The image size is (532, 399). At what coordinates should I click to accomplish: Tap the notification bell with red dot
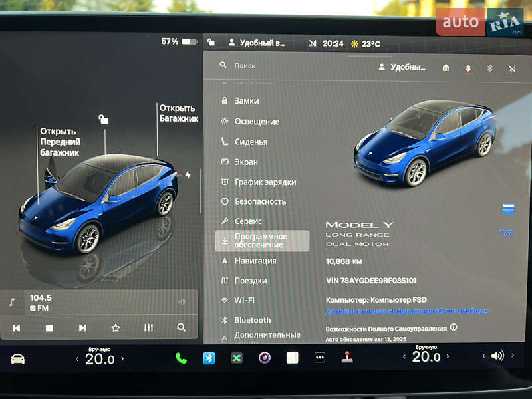pos(468,67)
